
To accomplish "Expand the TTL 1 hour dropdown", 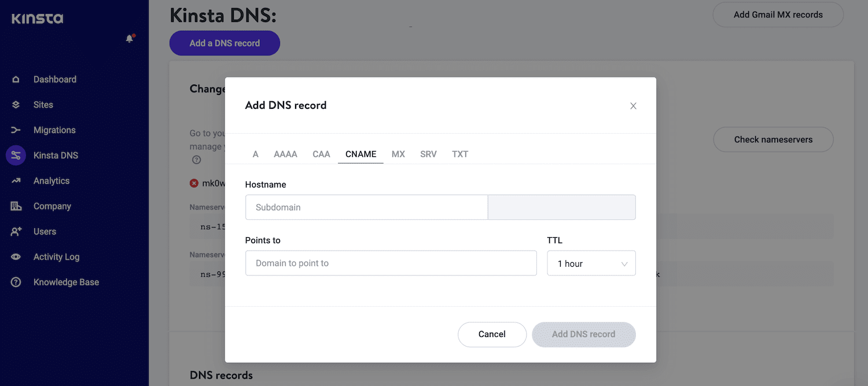I will click(x=591, y=263).
